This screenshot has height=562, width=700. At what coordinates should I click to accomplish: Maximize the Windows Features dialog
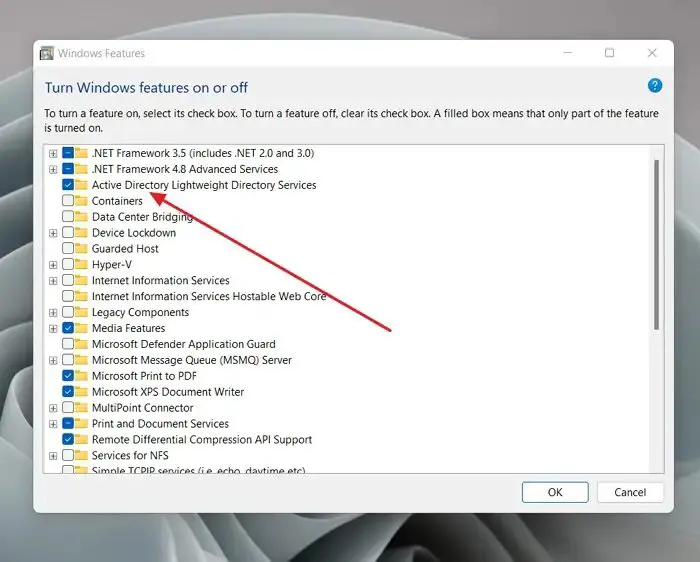609,53
